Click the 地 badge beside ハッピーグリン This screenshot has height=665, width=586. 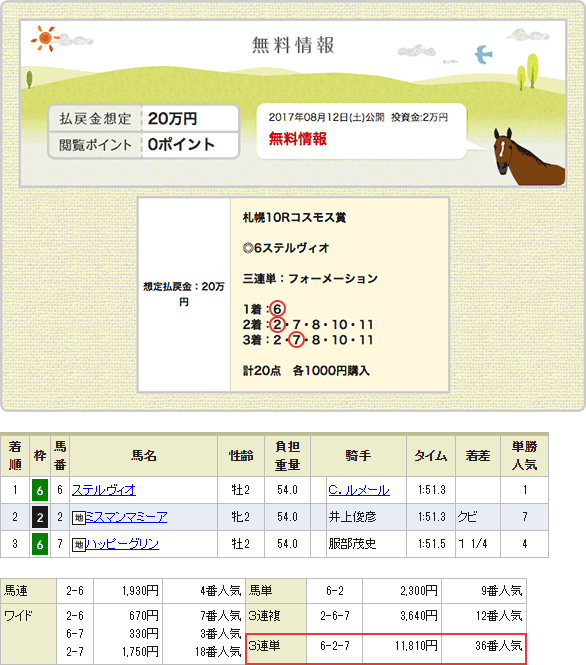[79, 545]
